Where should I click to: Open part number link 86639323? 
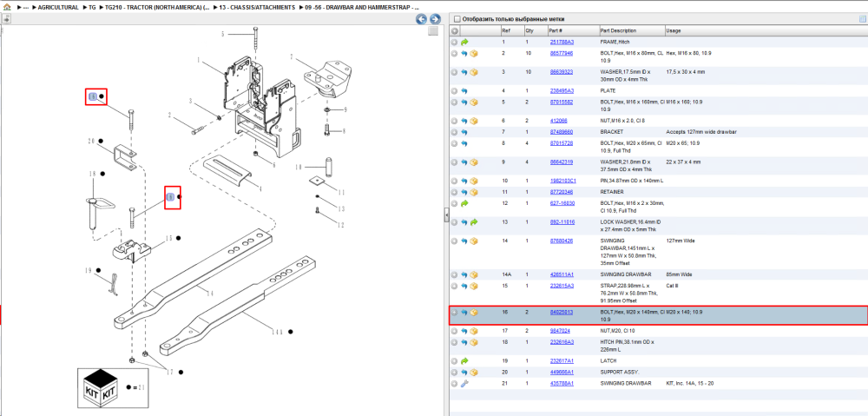tap(562, 72)
